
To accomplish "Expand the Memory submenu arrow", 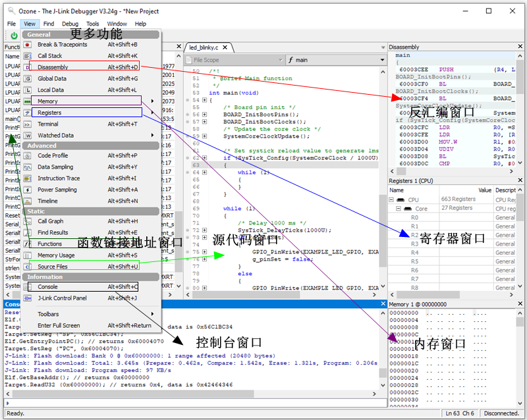I will [153, 101].
